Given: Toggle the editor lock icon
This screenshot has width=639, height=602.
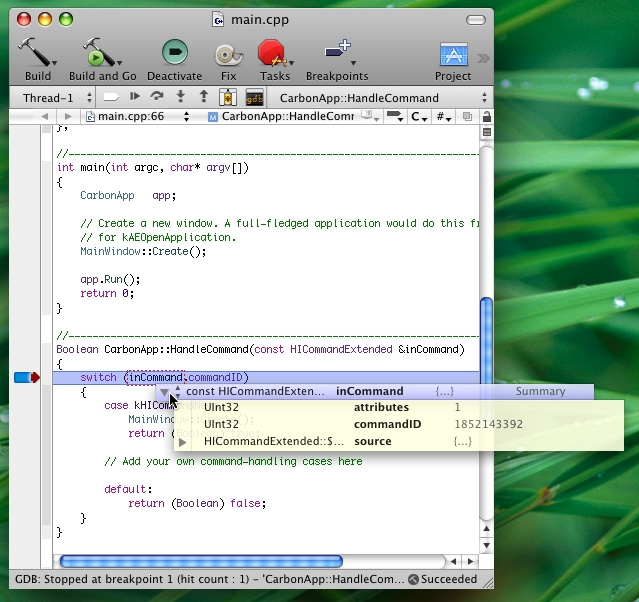Looking at the screenshot, I should (x=486, y=117).
